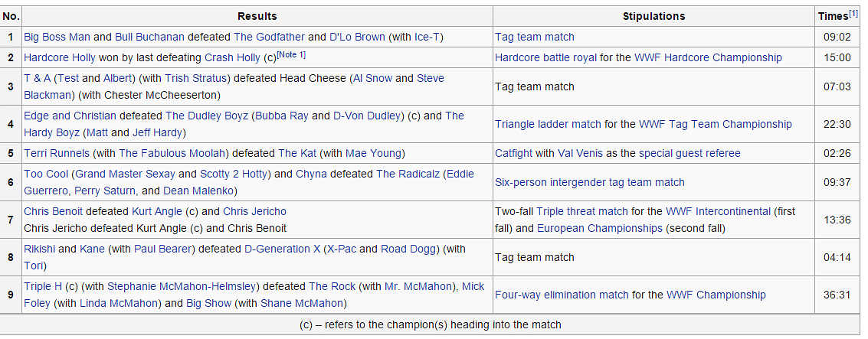Image resolution: width=868 pixels, height=339 pixels.
Task: Click the citation [1] beside Times
Action: tap(853, 13)
